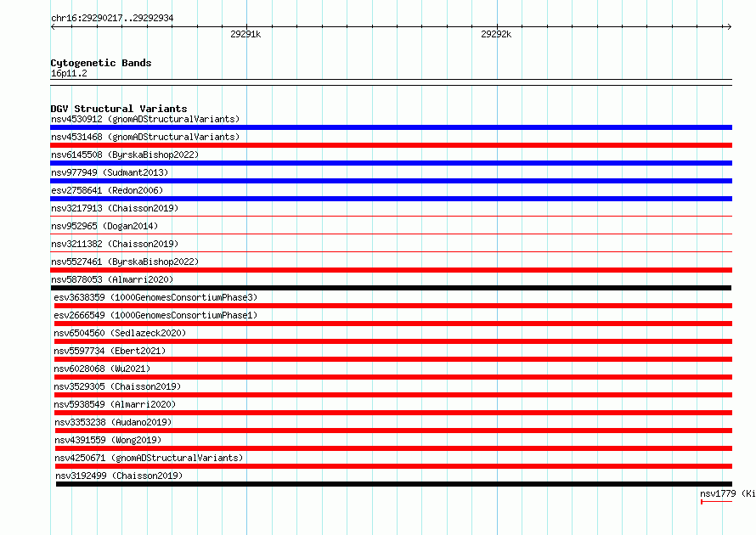
Task: Click the nsv952965 Dogan2014 label
Action: click(104, 226)
